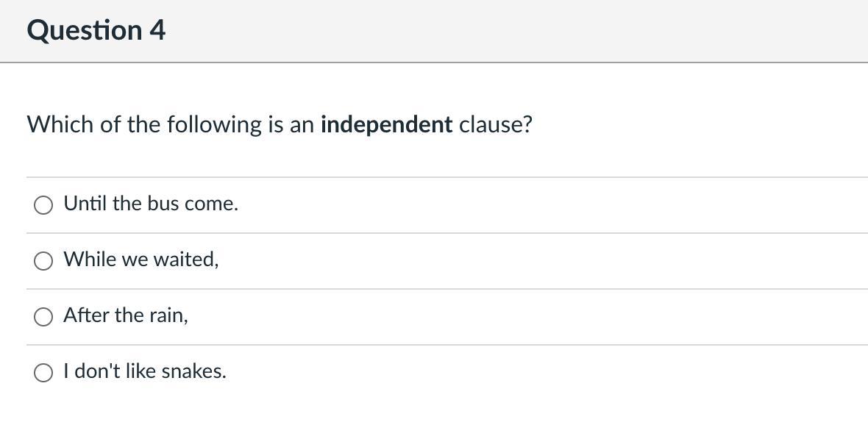This screenshot has width=868, height=425.
Task: Click the word "clause?" in the prompt
Action: pos(495,124)
